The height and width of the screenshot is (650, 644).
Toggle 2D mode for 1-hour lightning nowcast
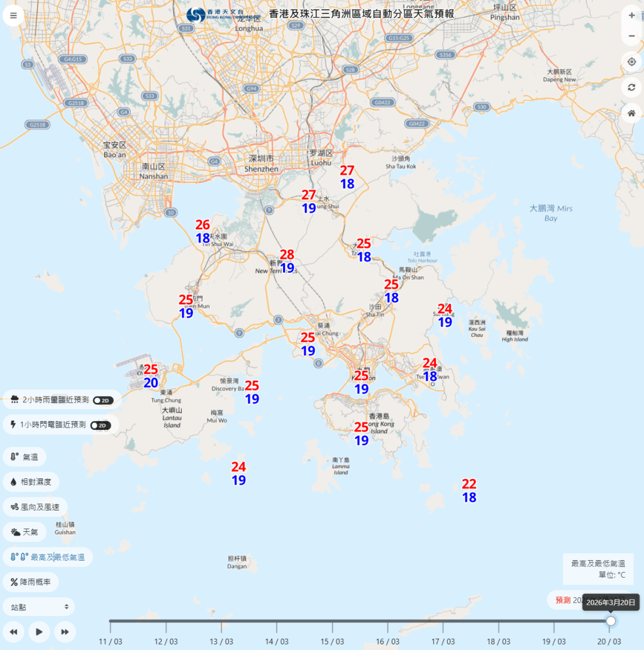pyautogui.click(x=103, y=425)
